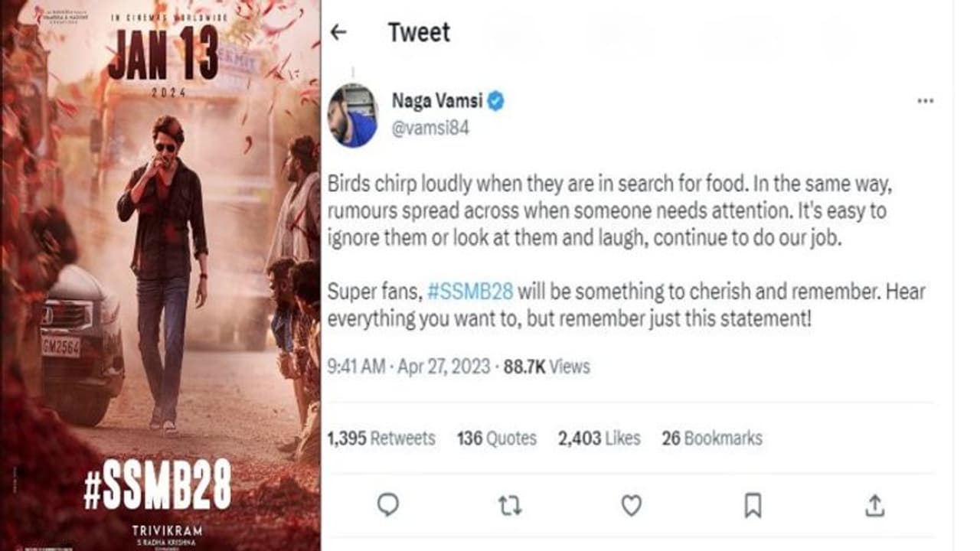Open Naga Vamsi's profile picture

(x=354, y=110)
